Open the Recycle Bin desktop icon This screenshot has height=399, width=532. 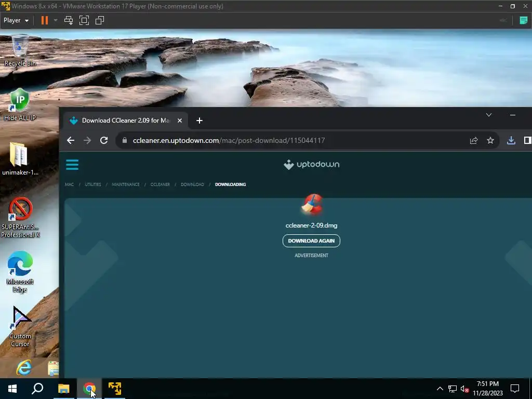pos(20,50)
